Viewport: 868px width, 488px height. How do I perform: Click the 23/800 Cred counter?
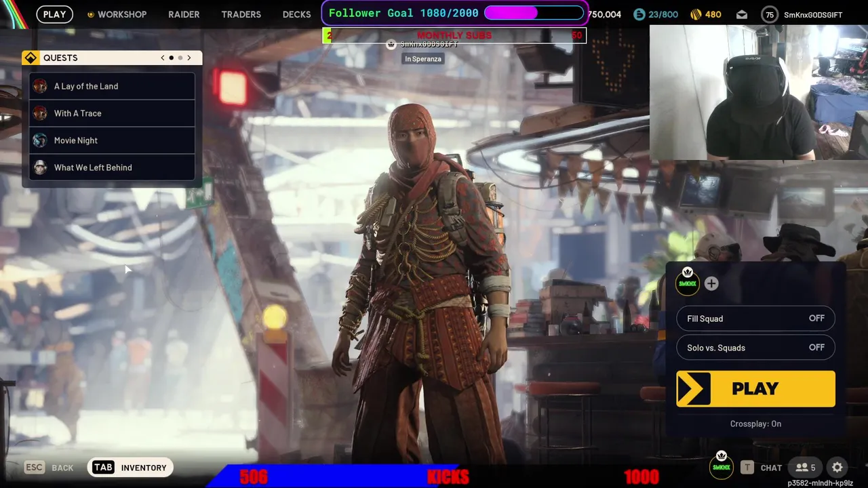click(x=663, y=14)
